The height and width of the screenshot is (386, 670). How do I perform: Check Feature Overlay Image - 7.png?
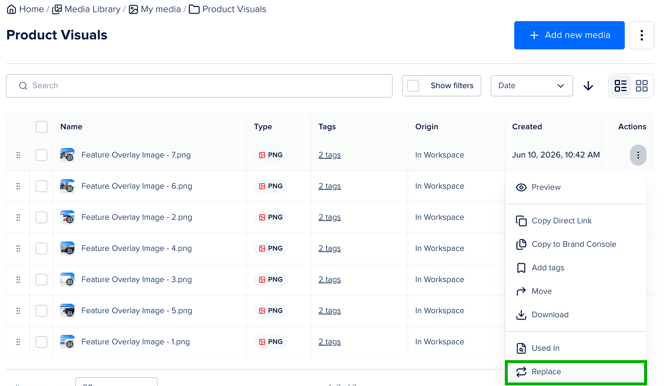click(41, 155)
